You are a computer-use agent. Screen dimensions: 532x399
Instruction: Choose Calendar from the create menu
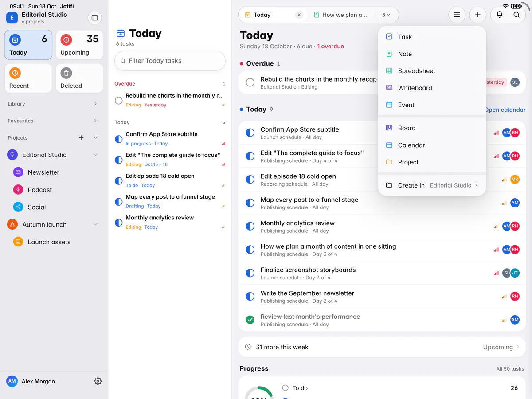(x=432, y=145)
